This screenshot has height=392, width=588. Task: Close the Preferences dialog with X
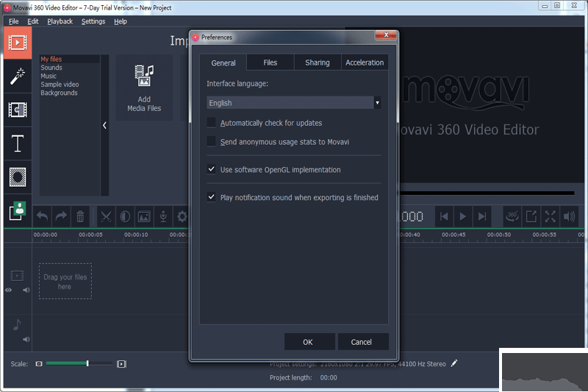385,35
